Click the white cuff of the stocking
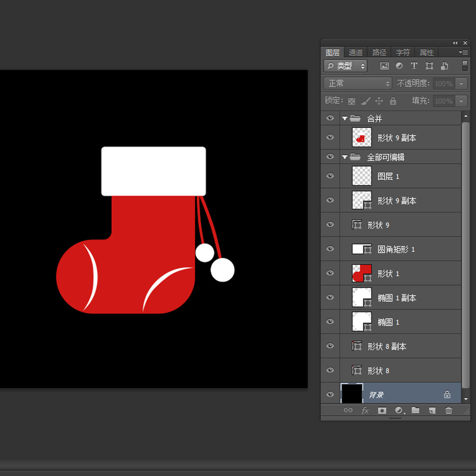 (x=153, y=171)
